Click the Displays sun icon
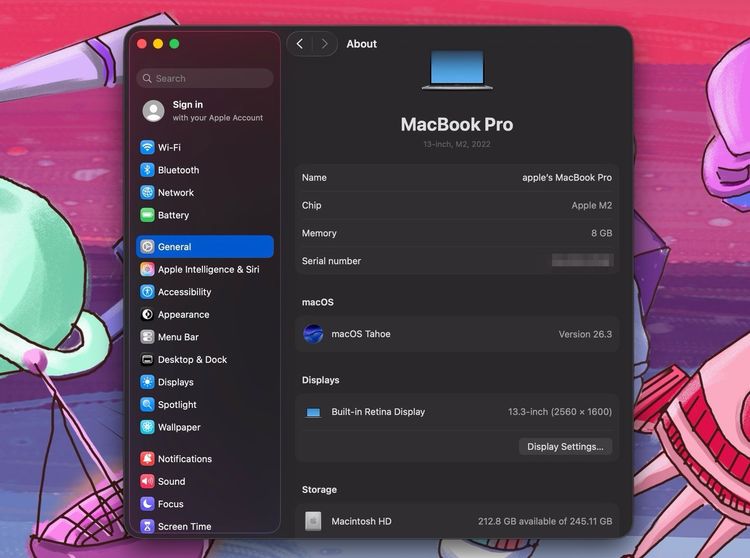Screen dimensions: 750x558 147,382
